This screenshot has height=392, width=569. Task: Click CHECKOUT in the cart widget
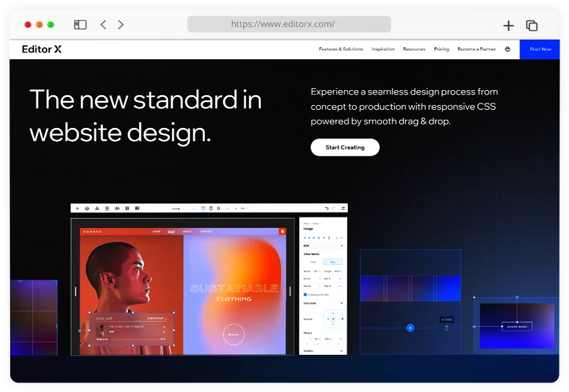click(156, 319)
